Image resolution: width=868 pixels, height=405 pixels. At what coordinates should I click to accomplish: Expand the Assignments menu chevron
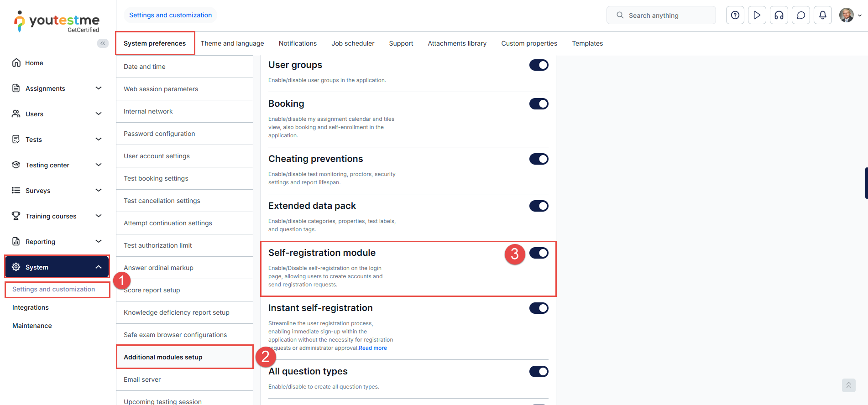(x=99, y=88)
